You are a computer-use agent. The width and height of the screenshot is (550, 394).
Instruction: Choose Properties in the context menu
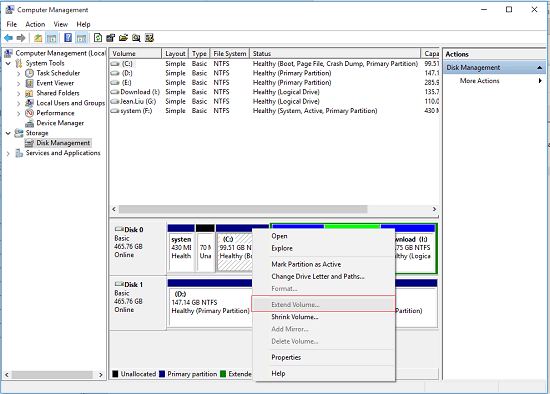[x=324, y=358]
